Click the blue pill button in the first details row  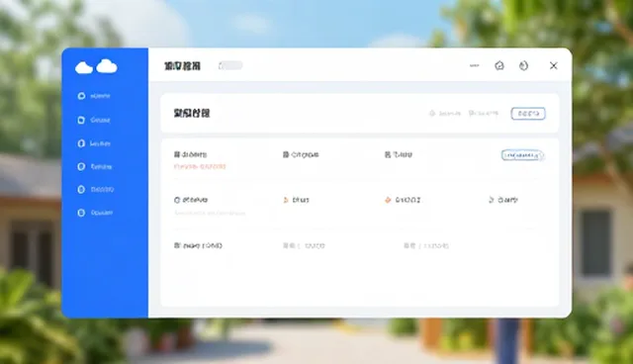click(x=523, y=155)
